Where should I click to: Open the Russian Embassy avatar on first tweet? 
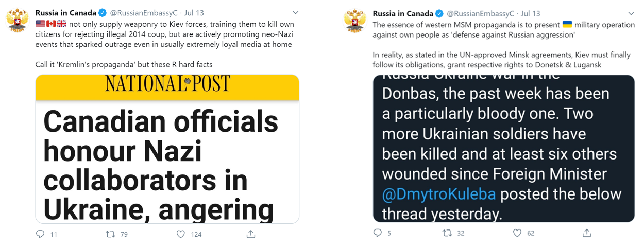(x=17, y=21)
